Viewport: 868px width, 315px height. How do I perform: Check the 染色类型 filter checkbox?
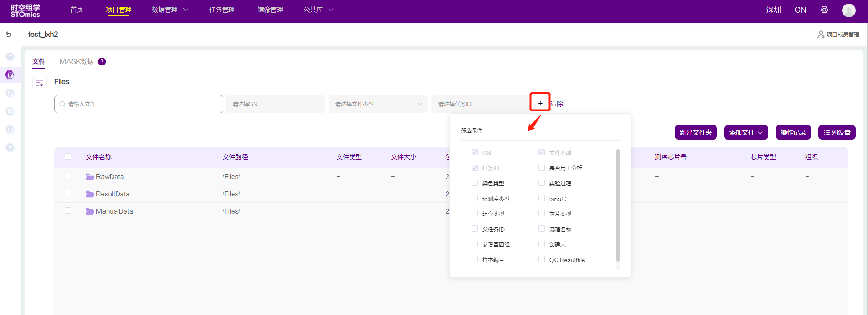click(475, 183)
